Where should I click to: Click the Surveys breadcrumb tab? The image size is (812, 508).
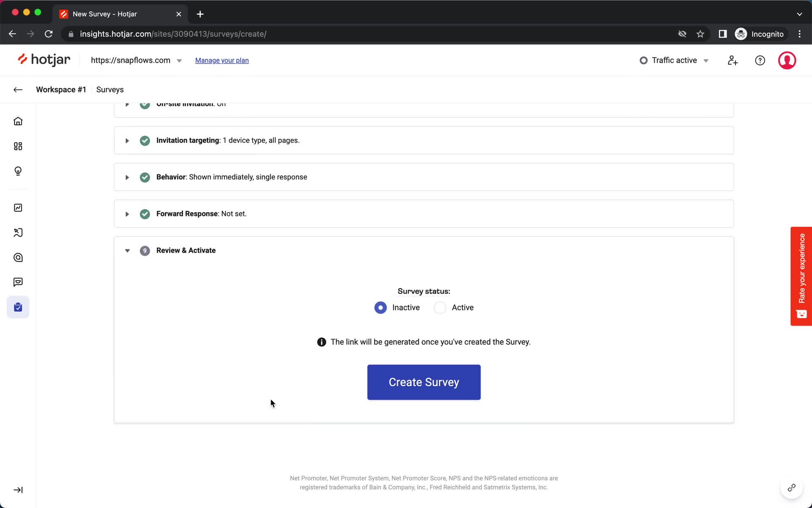click(110, 90)
